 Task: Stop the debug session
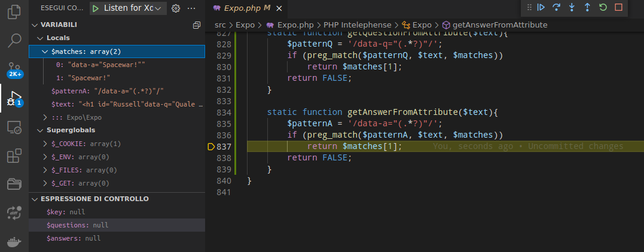coord(618,7)
